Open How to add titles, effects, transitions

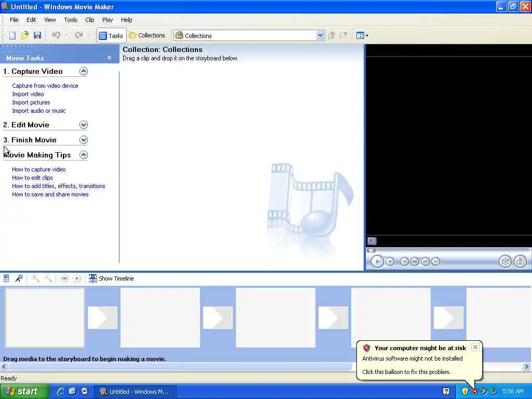(x=58, y=186)
